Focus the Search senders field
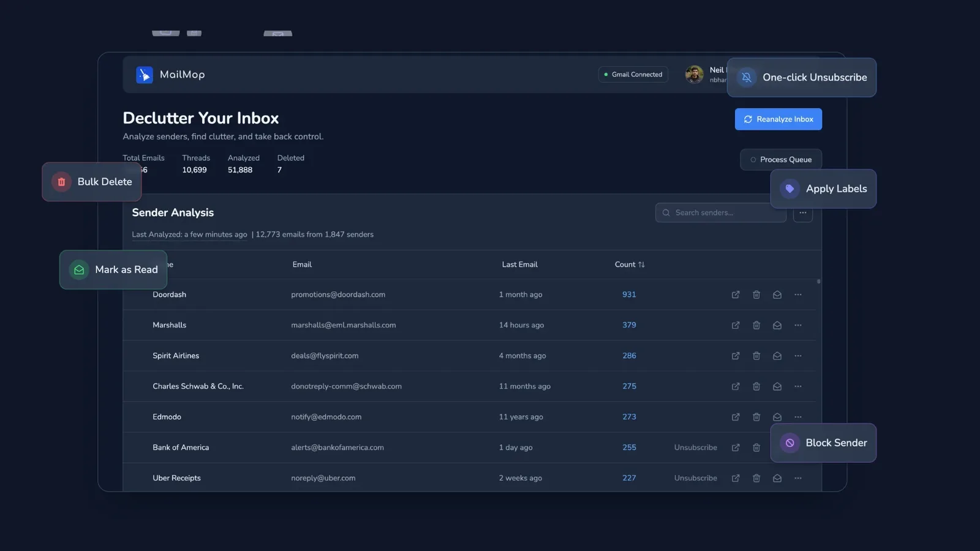 pyautogui.click(x=721, y=212)
